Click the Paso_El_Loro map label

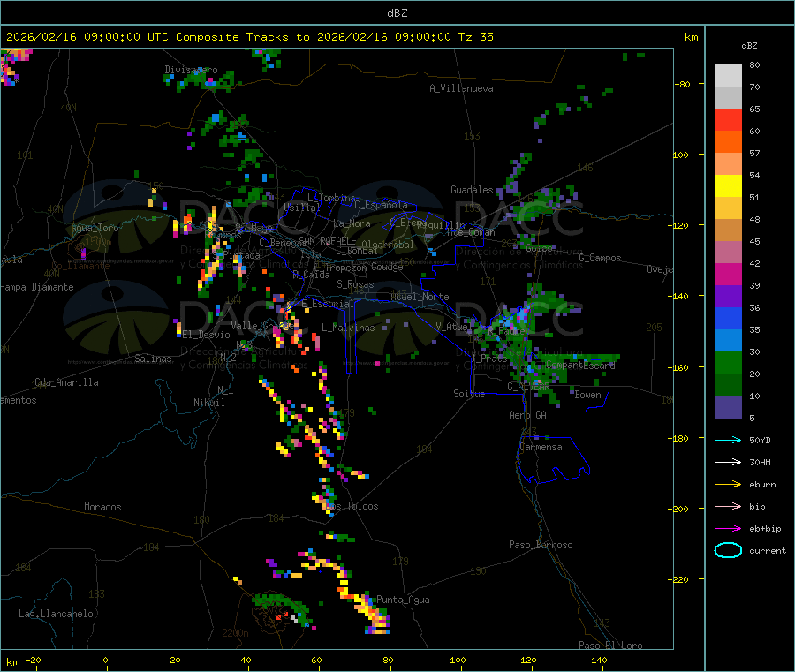tap(610, 646)
